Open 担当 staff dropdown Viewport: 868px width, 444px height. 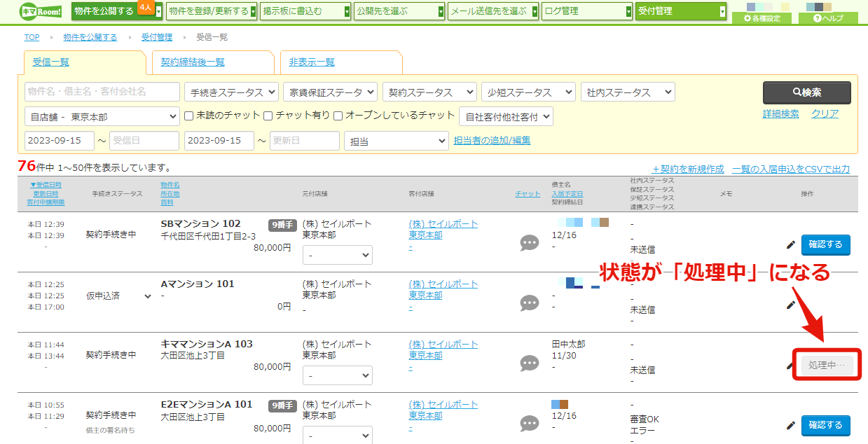[x=397, y=141]
